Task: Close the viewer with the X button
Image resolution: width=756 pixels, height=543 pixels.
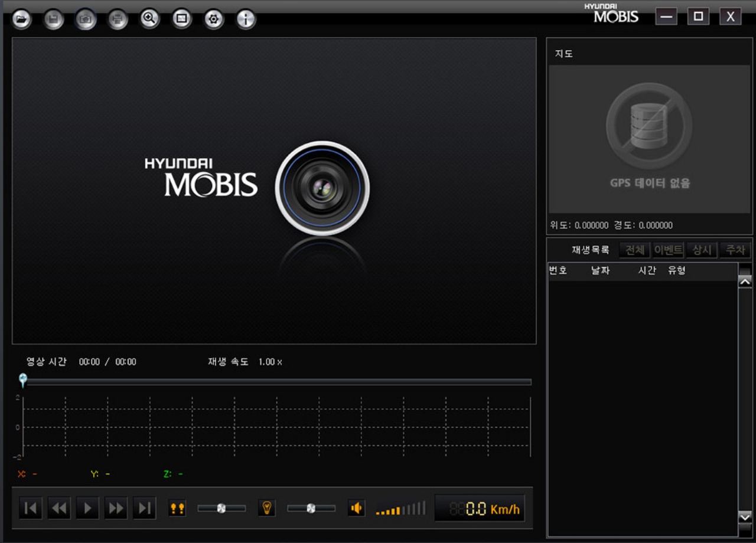Action: pyautogui.click(x=730, y=17)
